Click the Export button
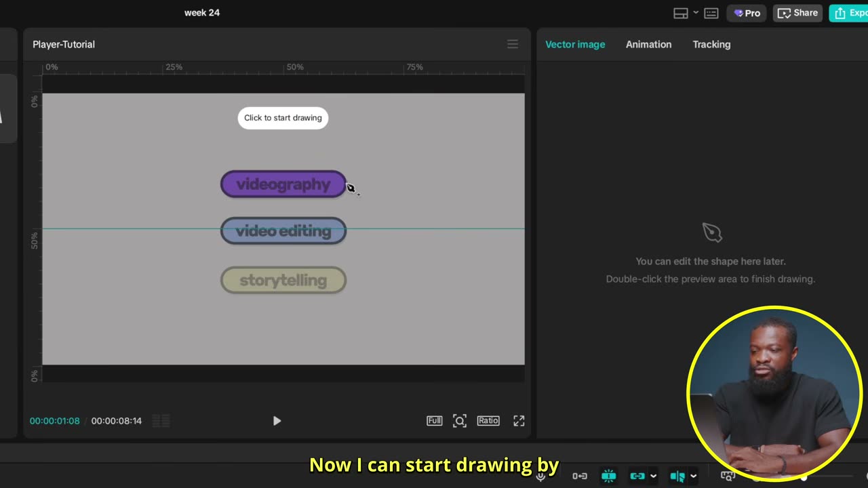 tap(849, 13)
